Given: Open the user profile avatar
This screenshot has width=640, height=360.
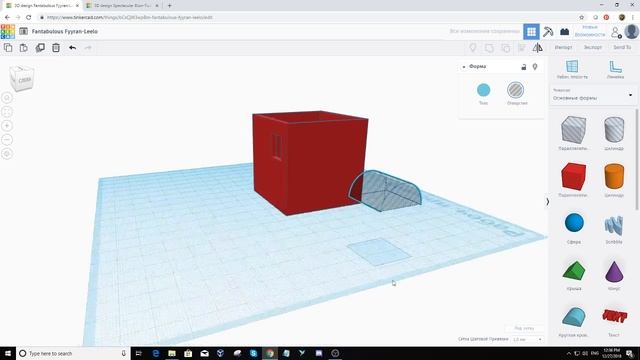Looking at the screenshot, I should click(631, 31).
